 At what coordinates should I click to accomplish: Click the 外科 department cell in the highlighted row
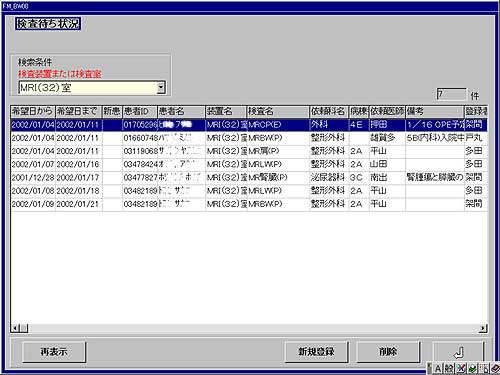coord(329,125)
